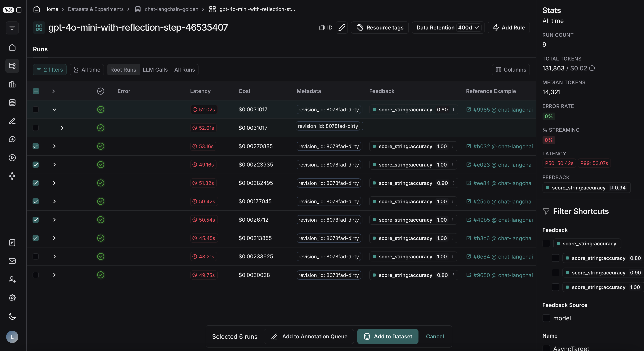
Task: Click the Columns button
Action: pyautogui.click(x=511, y=70)
